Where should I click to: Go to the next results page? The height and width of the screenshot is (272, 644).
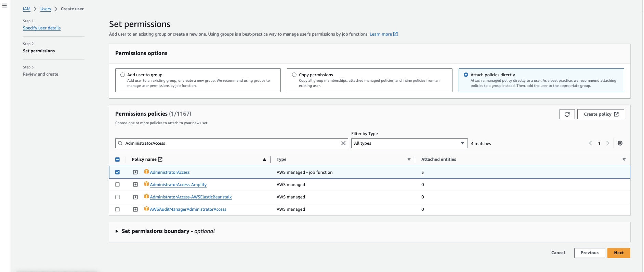(x=608, y=143)
